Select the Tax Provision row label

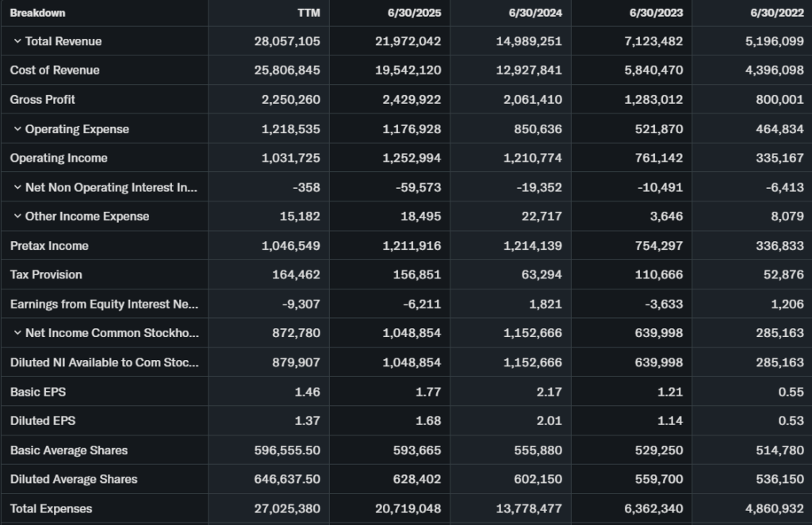46,275
